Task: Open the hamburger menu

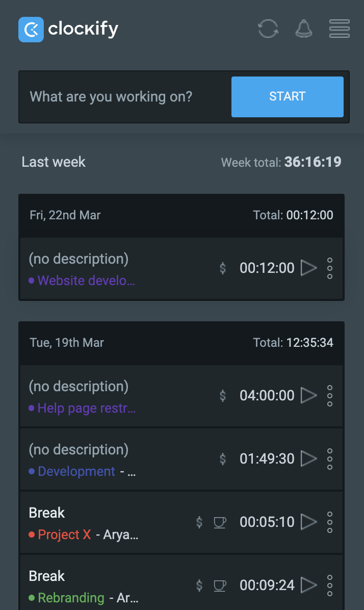Action: click(339, 29)
